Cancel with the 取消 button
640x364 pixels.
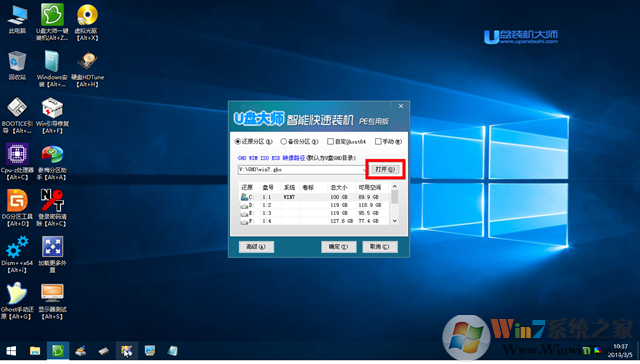(380, 246)
